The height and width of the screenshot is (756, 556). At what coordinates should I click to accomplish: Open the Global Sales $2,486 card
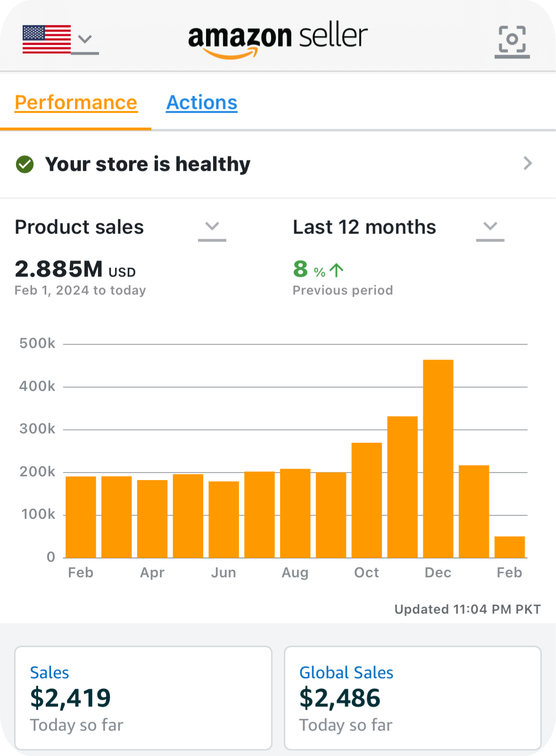pyautogui.click(x=413, y=698)
